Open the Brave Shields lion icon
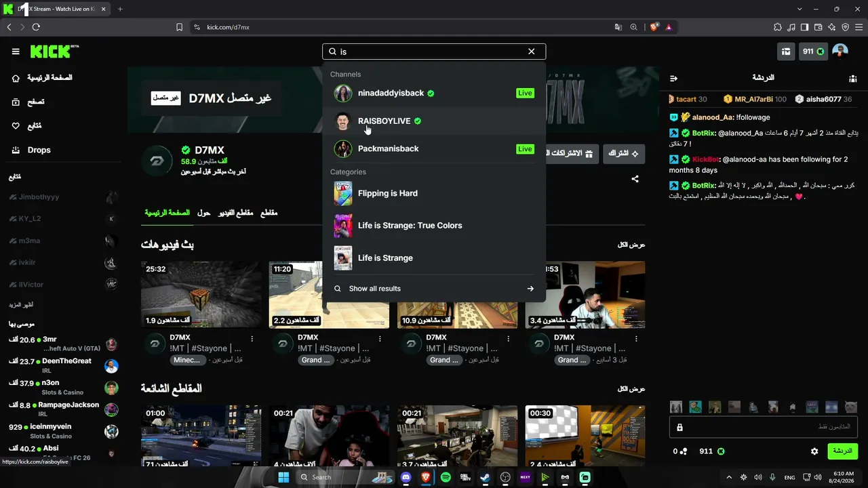 tap(654, 27)
